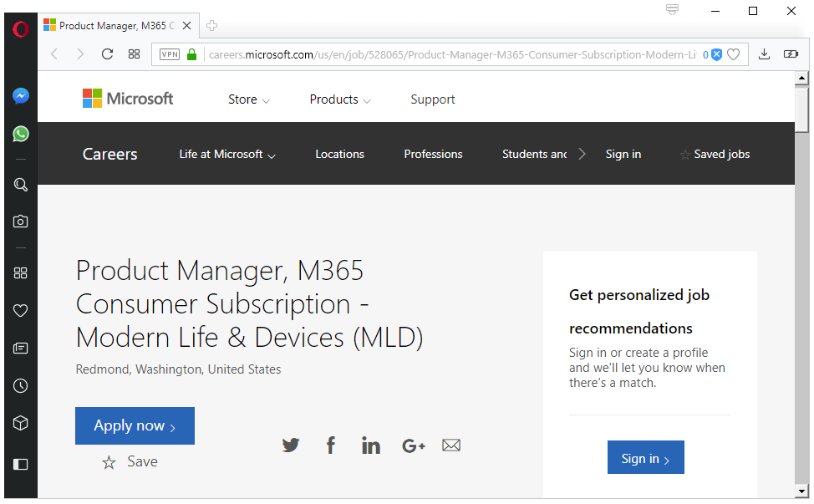Image resolution: width=814 pixels, height=504 pixels.
Task: Open bookmarks heart in sidebar
Action: coord(21,310)
